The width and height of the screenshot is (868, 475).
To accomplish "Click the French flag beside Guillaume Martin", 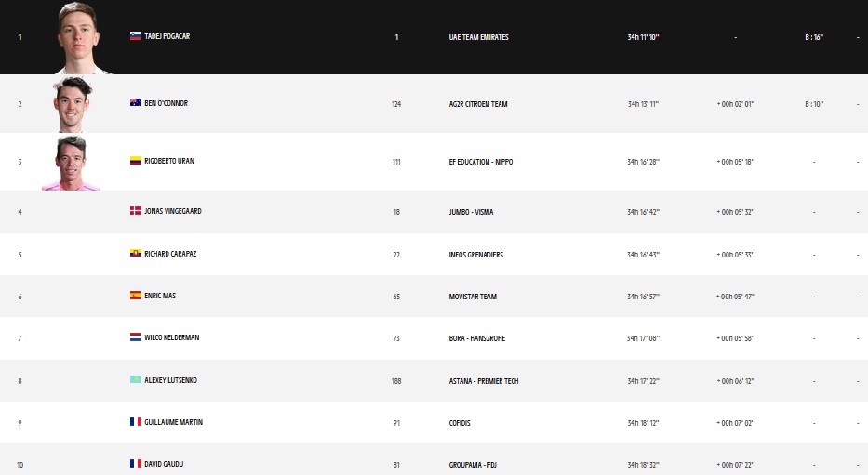I will pos(135,422).
